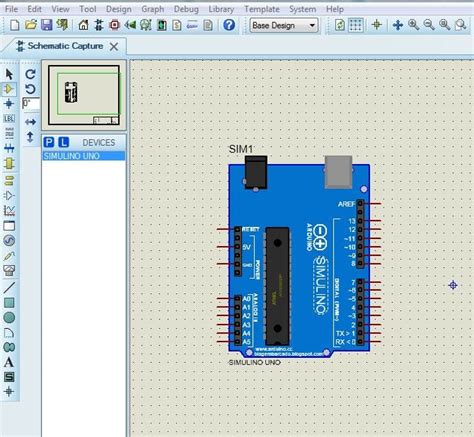Image resolution: width=474 pixels, height=437 pixels.
Task: Select the Graph mode tool
Action: 9,210
